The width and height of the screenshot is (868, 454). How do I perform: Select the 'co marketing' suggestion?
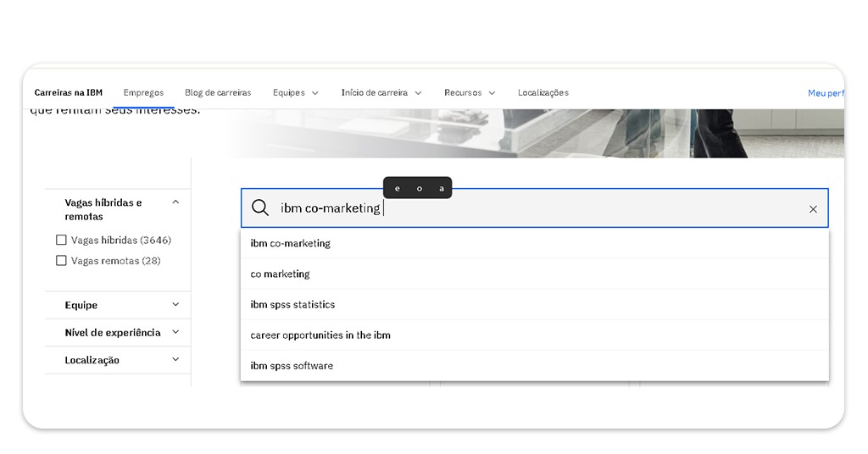(x=281, y=274)
